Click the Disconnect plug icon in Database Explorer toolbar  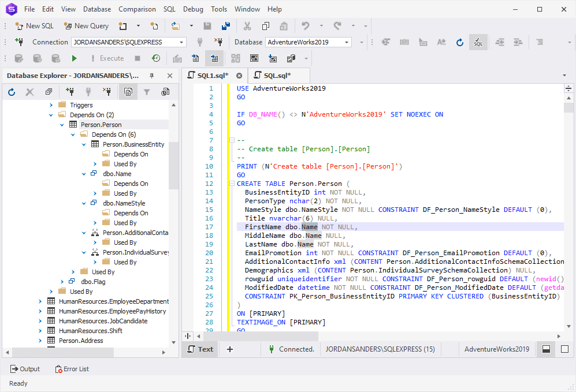(x=106, y=92)
